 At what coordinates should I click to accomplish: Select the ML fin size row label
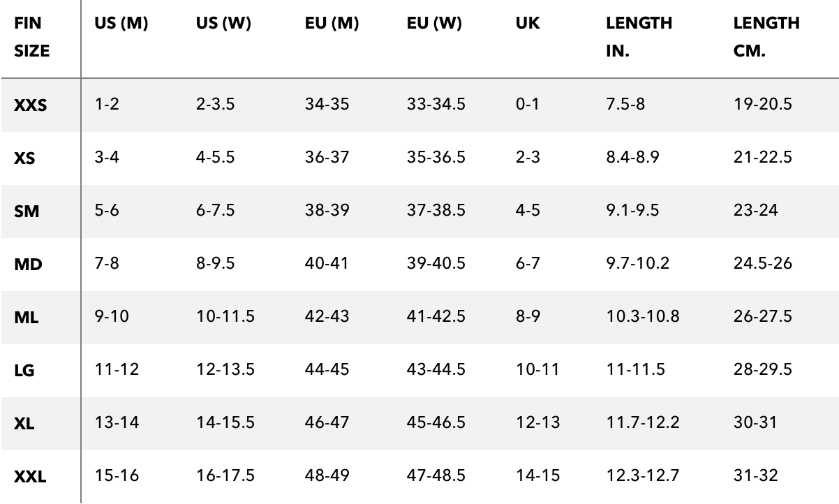pyautogui.click(x=27, y=318)
